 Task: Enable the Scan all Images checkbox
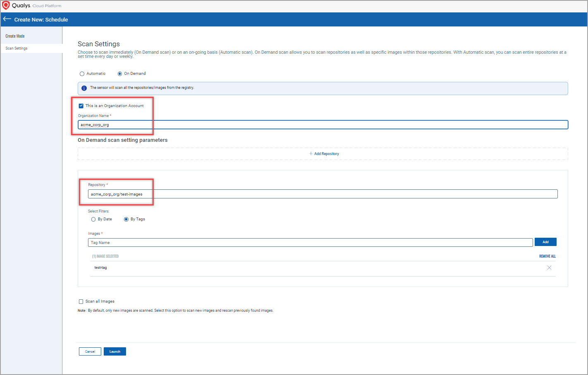pos(81,301)
